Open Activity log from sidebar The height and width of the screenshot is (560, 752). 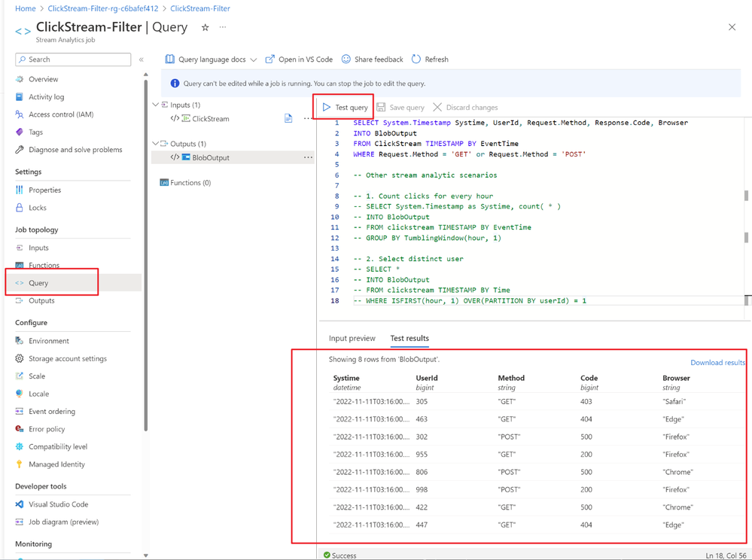[46, 97]
